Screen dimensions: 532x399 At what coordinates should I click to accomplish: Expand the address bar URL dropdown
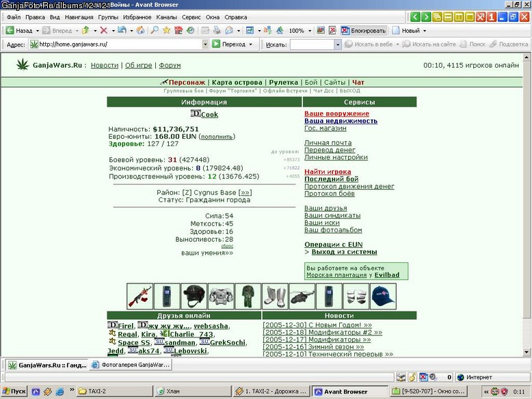tap(205, 44)
